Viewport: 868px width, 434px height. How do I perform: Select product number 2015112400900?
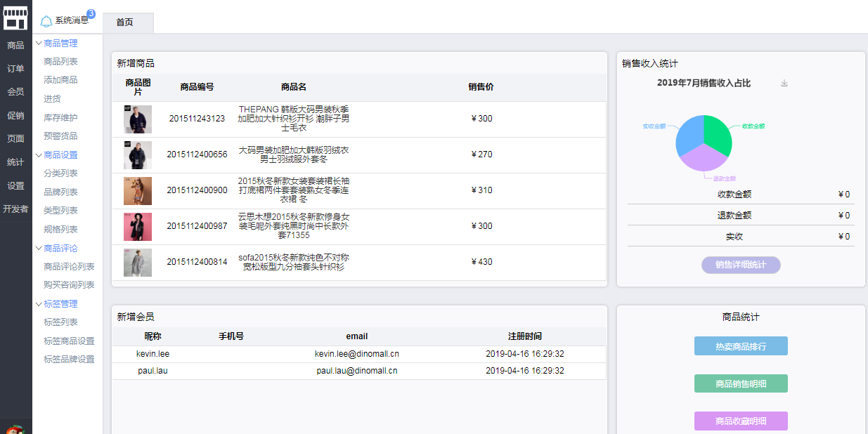(197, 190)
